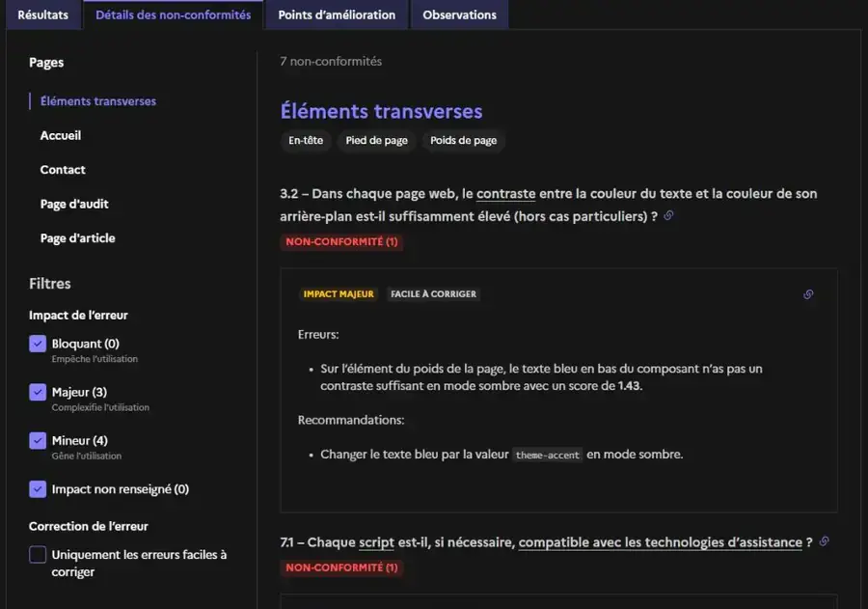This screenshot has height=609, width=868.
Task: Select Détails des non-conformités tab
Action: click(x=174, y=15)
